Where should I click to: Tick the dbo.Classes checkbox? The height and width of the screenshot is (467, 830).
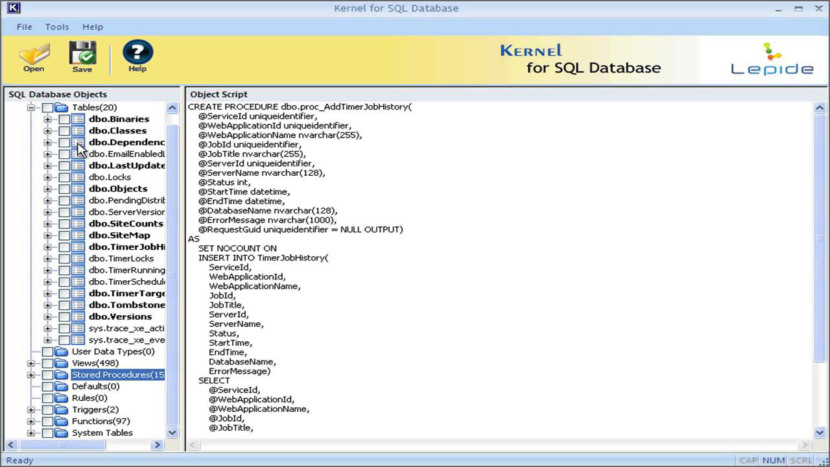pos(64,131)
